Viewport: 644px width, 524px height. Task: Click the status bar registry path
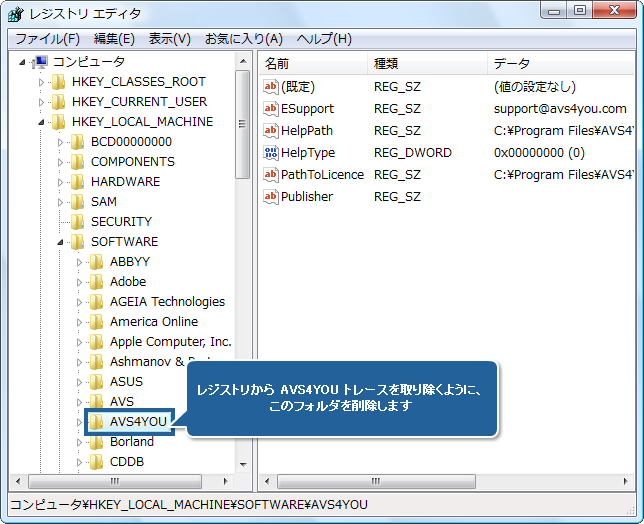point(189,505)
